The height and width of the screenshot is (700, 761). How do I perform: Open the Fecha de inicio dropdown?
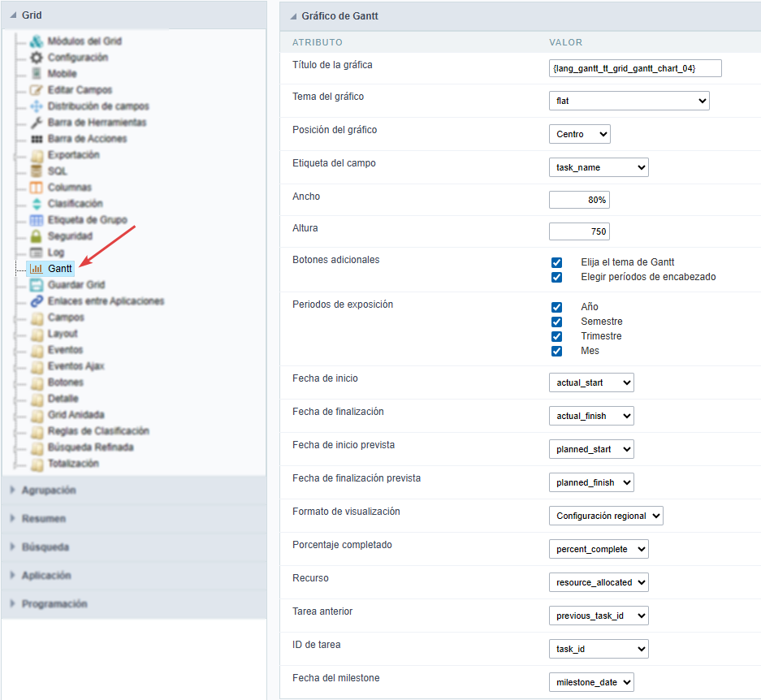tap(591, 382)
